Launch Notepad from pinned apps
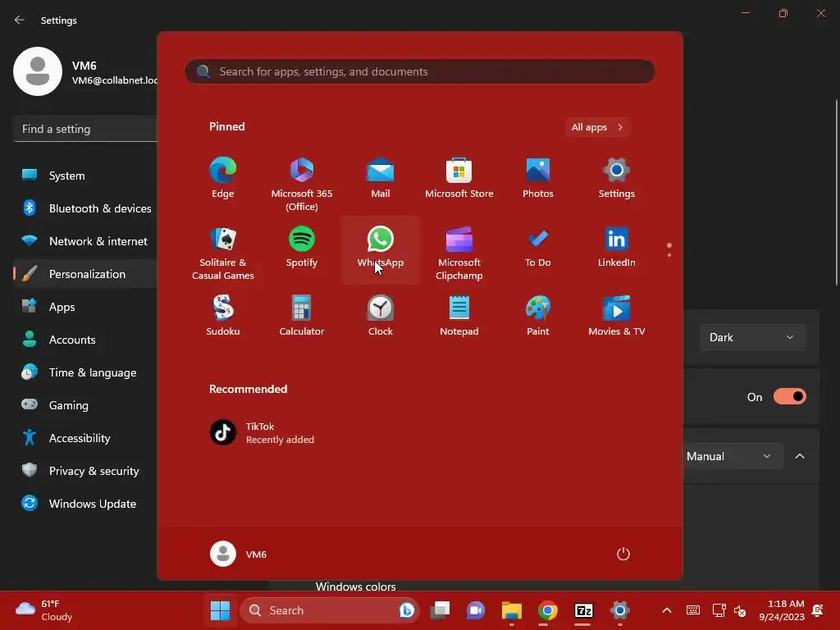Viewport: 840px width, 630px height. [459, 317]
